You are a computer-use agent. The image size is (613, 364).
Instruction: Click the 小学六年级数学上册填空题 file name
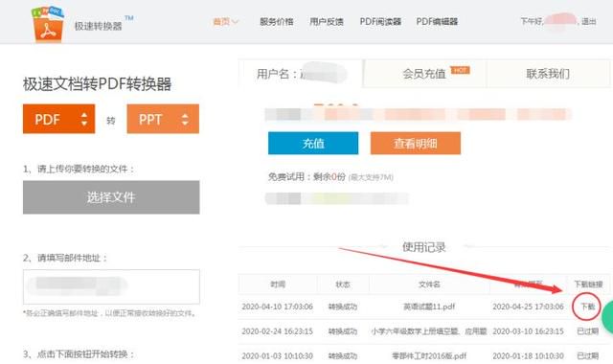tap(429, 331)
